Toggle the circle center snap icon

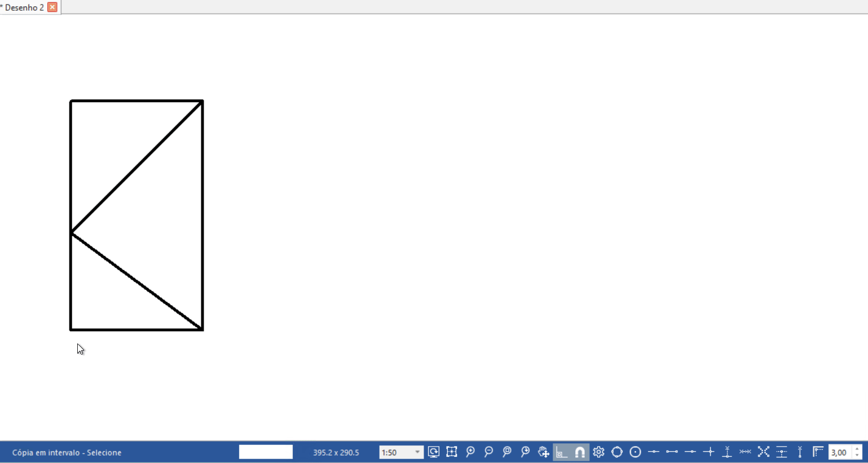coord(635,452)
